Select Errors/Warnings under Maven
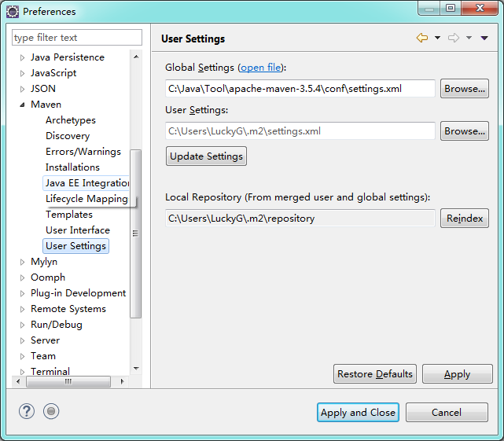The image size is (504, 441). pyautogui.click(x=83, y=152)
